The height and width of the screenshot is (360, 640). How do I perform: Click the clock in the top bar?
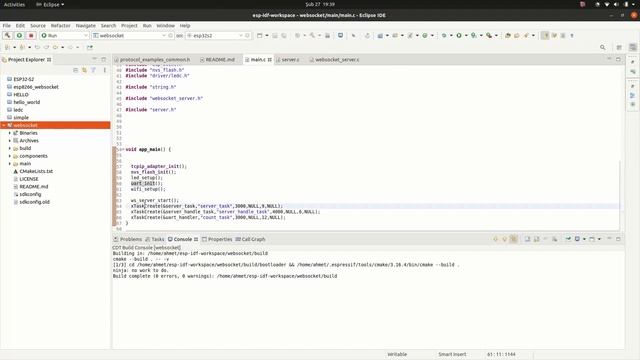click(320, 4)
